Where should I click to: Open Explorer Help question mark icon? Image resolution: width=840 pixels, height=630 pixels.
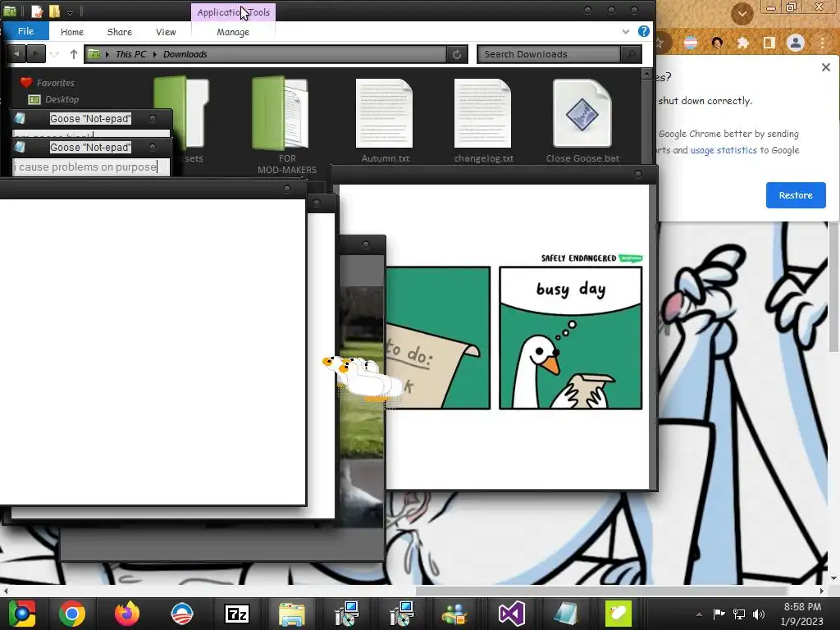pyautogui.click(x=644, y=31)
